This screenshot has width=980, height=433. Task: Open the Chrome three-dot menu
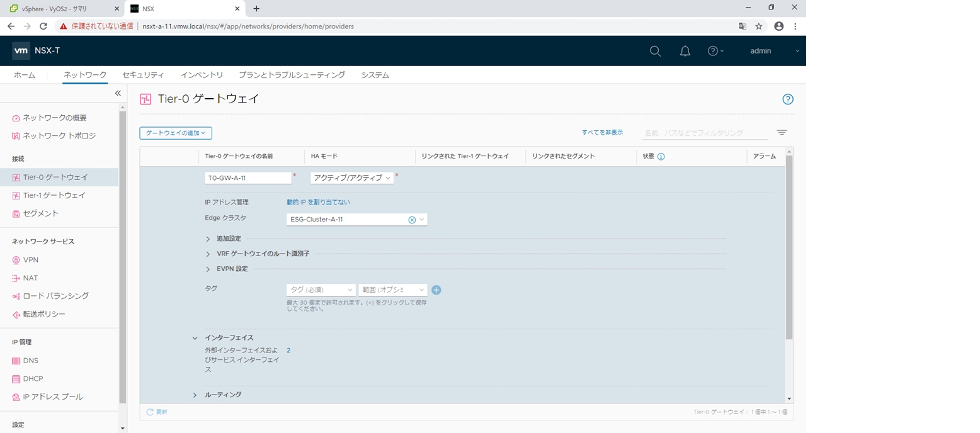795,26
